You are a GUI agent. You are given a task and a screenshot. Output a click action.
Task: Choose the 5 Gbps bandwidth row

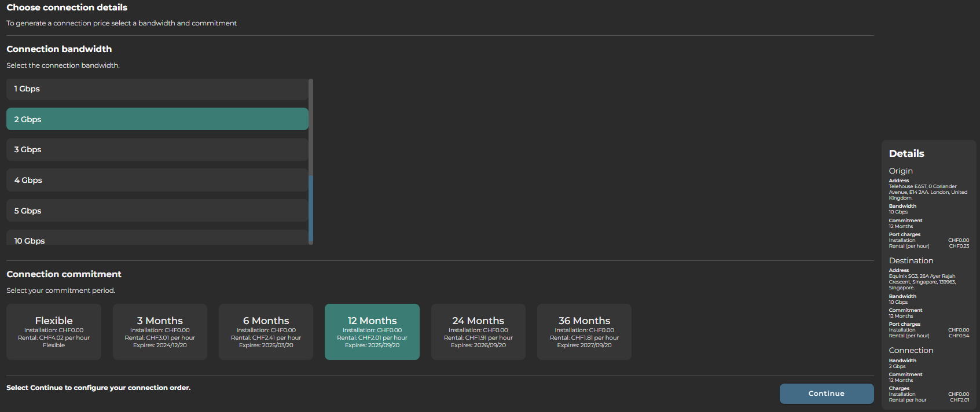157,211
